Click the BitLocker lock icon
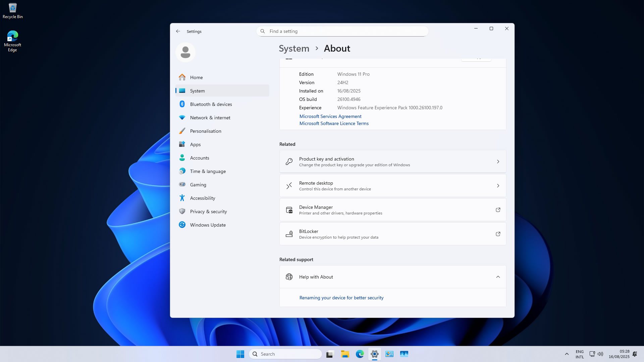 coord(289,234)
